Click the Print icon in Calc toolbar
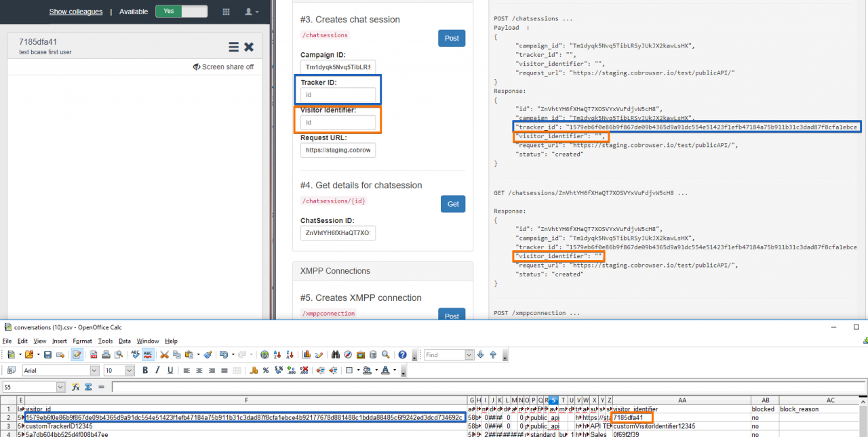The width and height of the screenshot is (868, 437). pos(106,354)
